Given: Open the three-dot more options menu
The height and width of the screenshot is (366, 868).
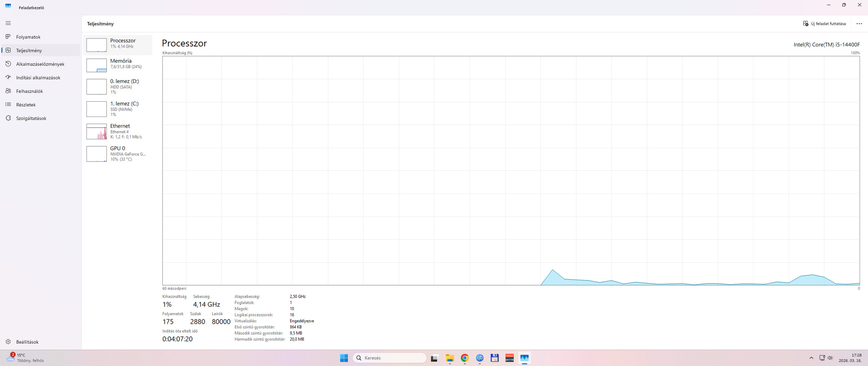Looking at the screenshot, I should click(x=859, y=24).
